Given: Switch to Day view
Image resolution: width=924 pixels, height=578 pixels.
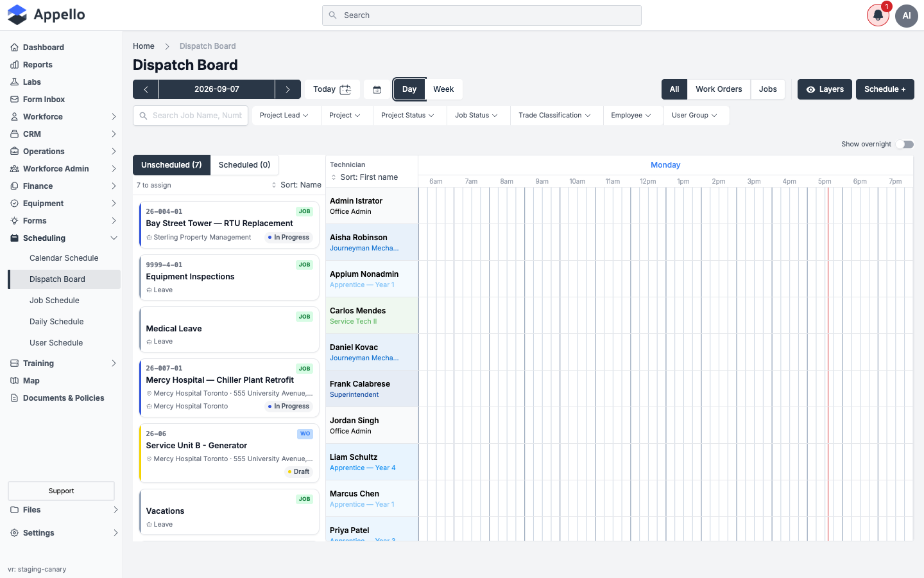Looking at the screenshot, I should pos(409,89).
